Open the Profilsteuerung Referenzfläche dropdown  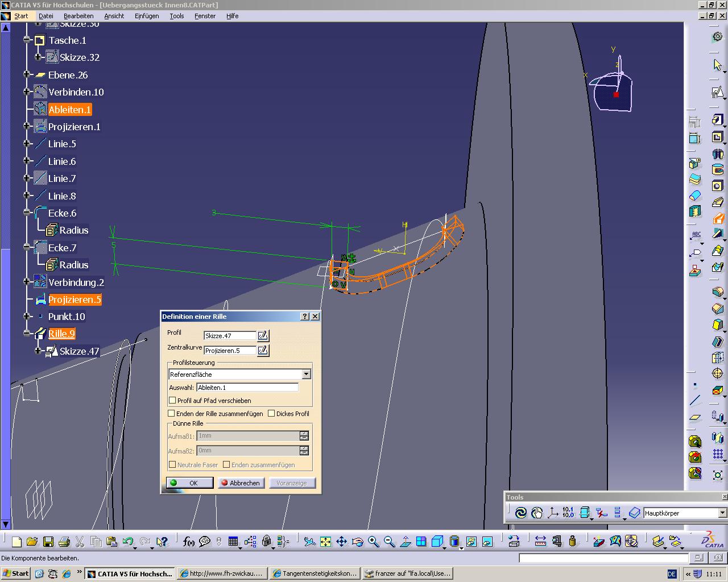click(306, 374)
